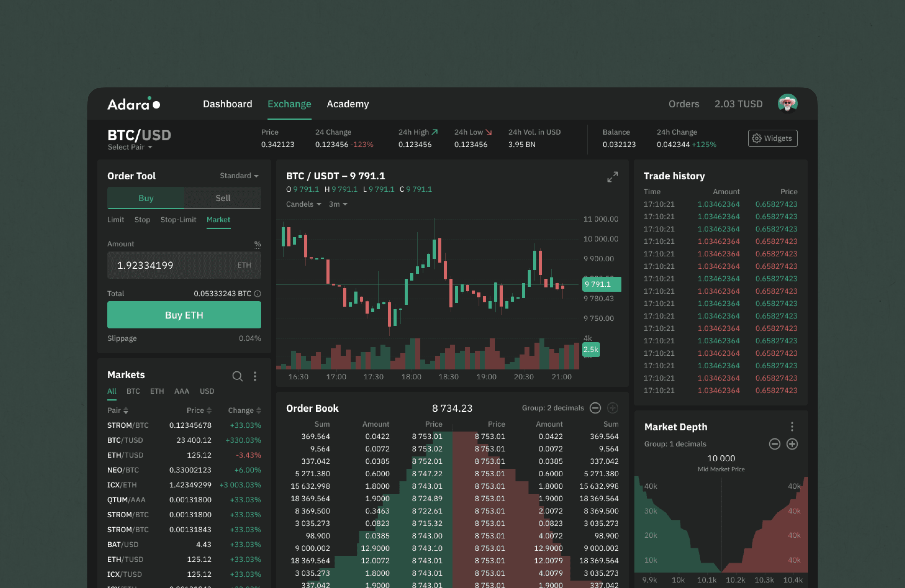The image size is (905, 588).
Task: Expand the chart to fullscreen
Action: [613, 177]
